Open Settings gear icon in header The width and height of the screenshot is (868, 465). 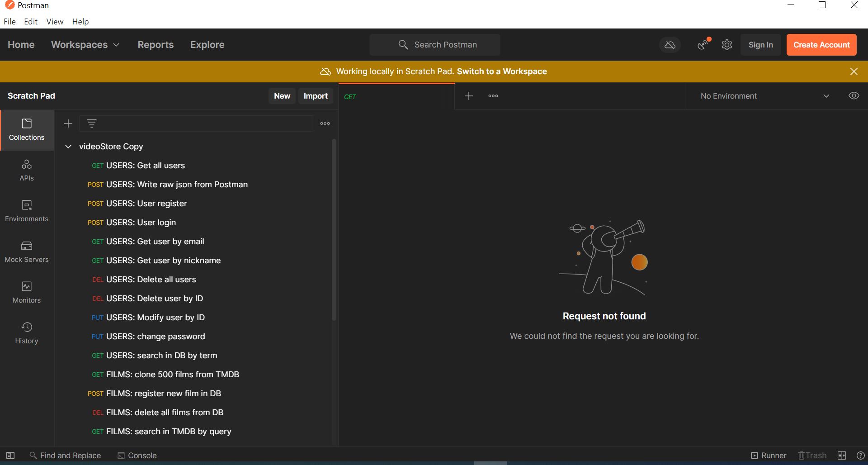727,45
